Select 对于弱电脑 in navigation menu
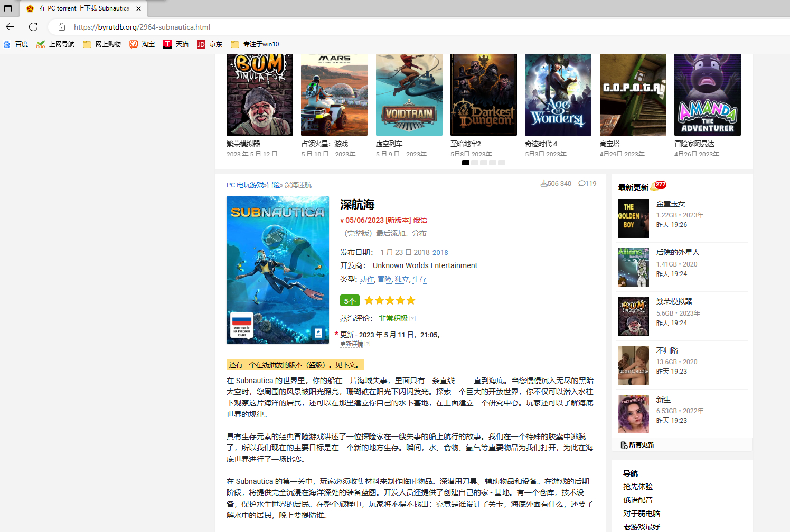 pyautogui.click(x=642, y=514)
